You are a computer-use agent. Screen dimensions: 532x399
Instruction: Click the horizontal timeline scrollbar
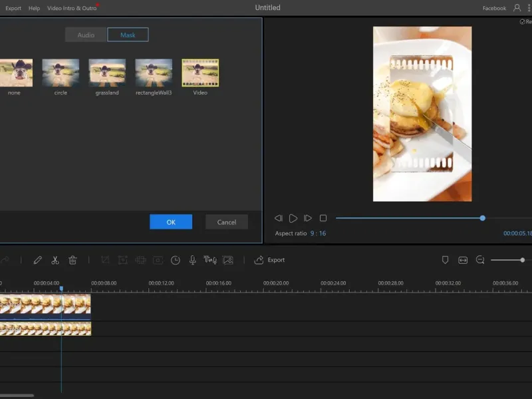17,395
